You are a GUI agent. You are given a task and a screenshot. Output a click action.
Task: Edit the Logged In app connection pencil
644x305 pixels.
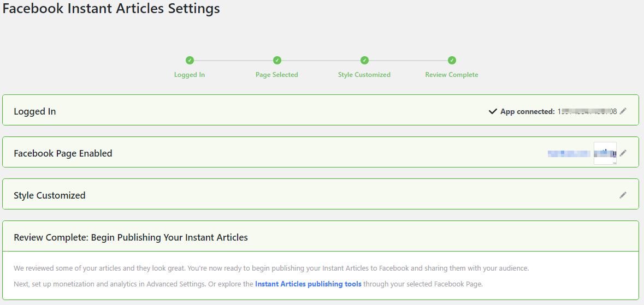(623, 111)
